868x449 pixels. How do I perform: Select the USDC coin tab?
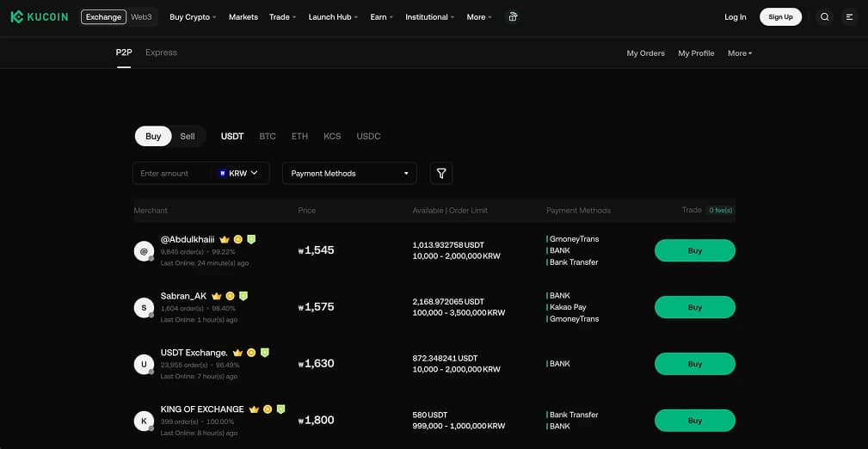tap(369, 136)
